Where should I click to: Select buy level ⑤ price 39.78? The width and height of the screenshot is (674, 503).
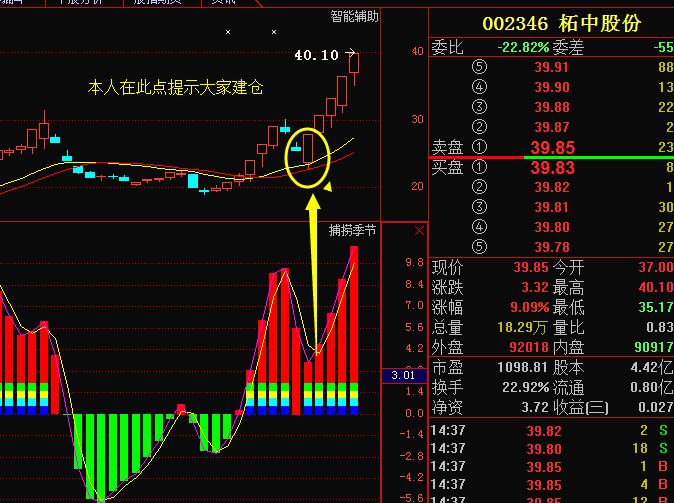coord(551,247)
